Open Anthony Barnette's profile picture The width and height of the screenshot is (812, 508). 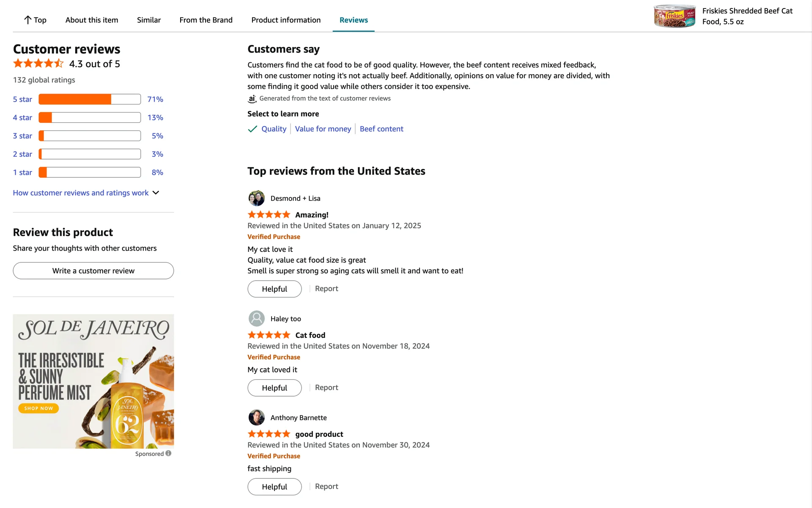(256, 417)
